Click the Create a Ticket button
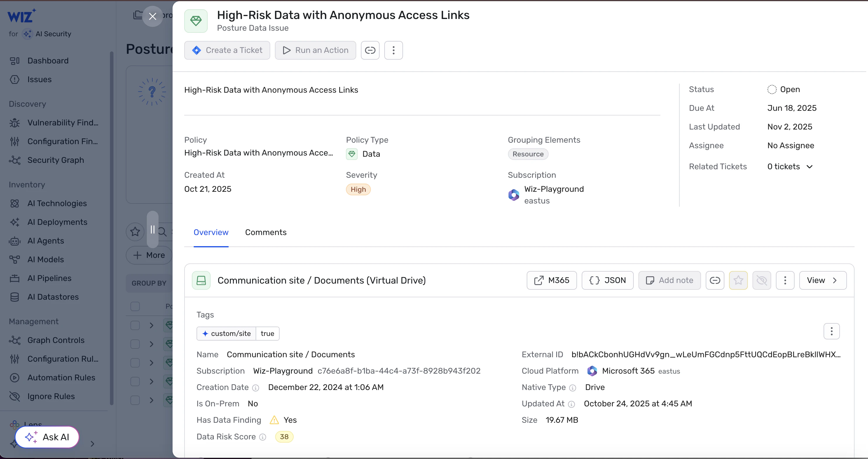 pos(227,50)
